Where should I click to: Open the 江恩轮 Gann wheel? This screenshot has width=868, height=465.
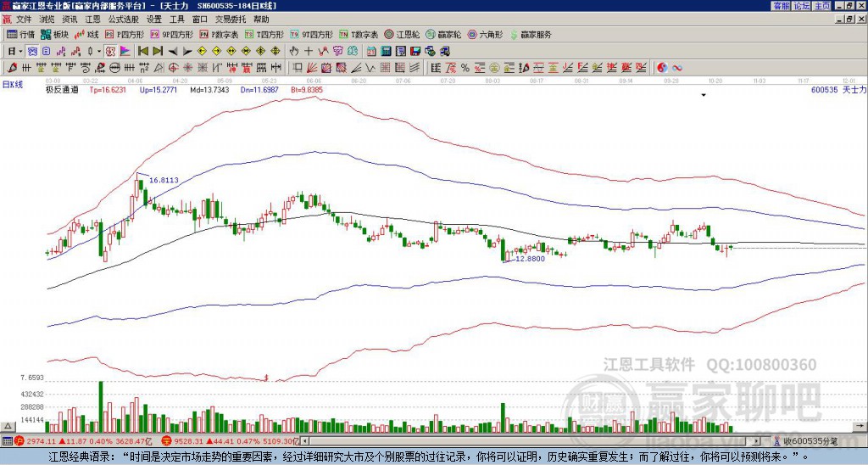tap(402, 34)
